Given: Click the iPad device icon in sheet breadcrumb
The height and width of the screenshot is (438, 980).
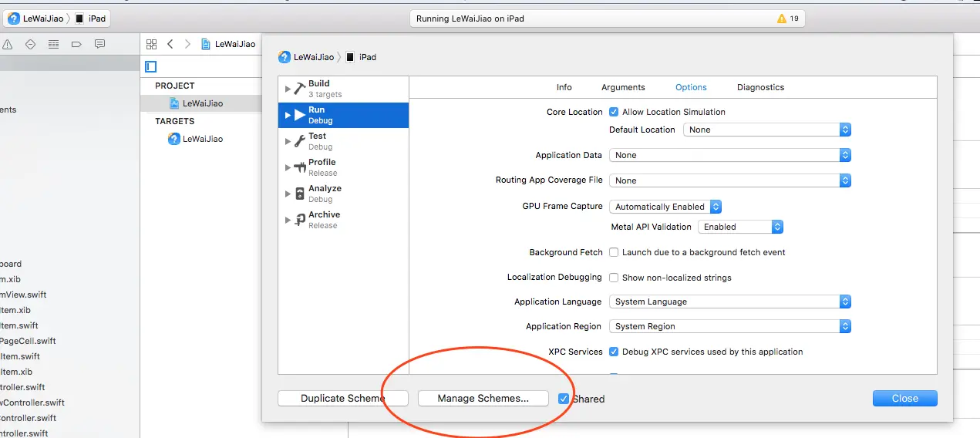Looking at the screenshot, I should (350, 57).
